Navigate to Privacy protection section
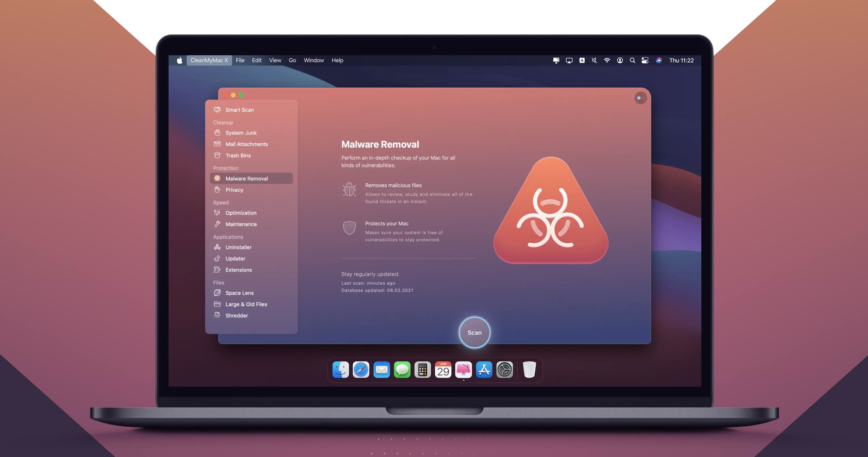Viewport: 868px width, 457px height. (x=234, y=189)
